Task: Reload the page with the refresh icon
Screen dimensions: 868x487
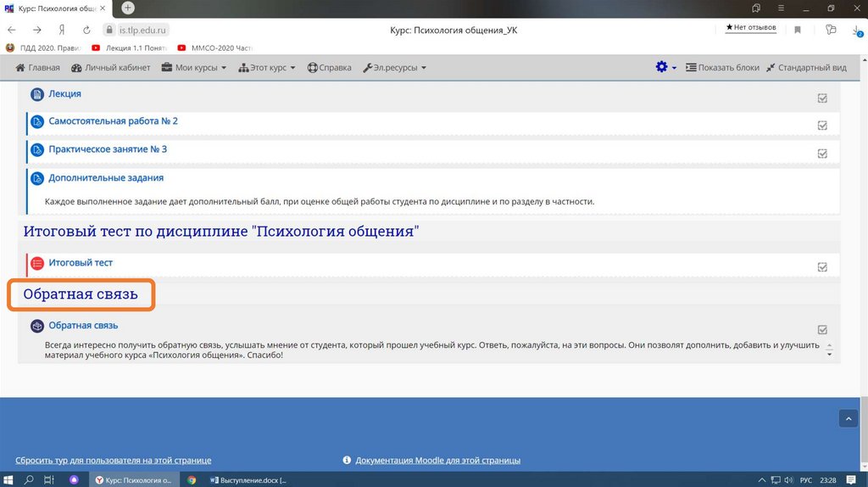Action: pos(86,30)
